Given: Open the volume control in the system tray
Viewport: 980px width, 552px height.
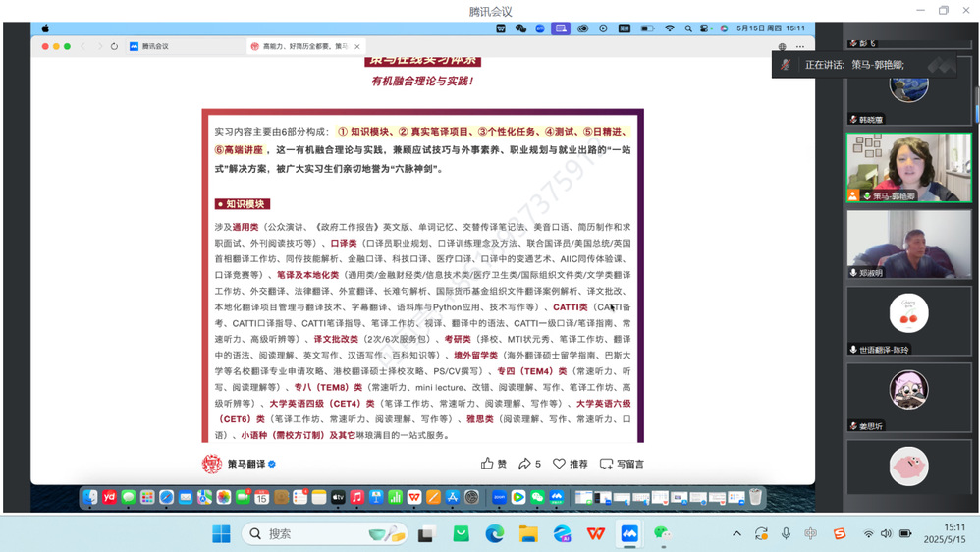Looking at the screenshot, I should point(887,534).
